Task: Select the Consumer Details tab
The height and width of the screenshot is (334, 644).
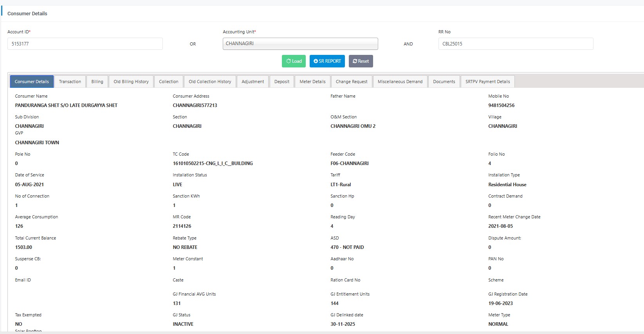Action: coord(32,82)
